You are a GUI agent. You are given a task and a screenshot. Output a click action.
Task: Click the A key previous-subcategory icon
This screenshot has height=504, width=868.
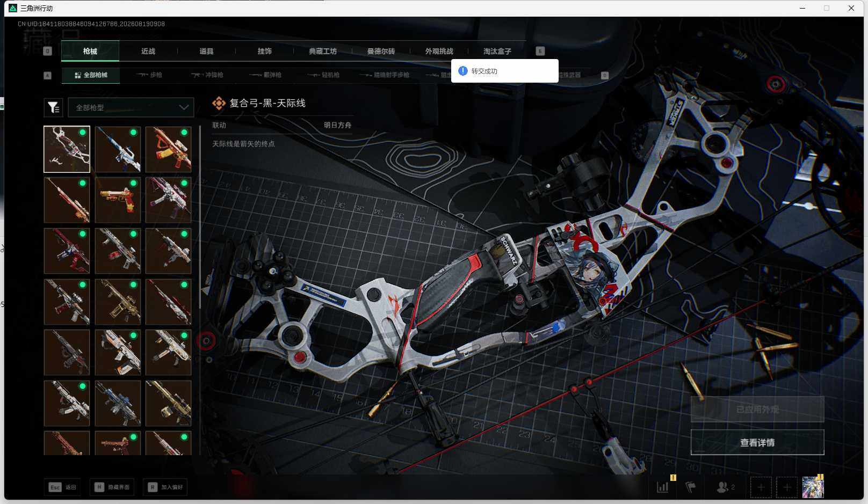(x=48, y=75)
